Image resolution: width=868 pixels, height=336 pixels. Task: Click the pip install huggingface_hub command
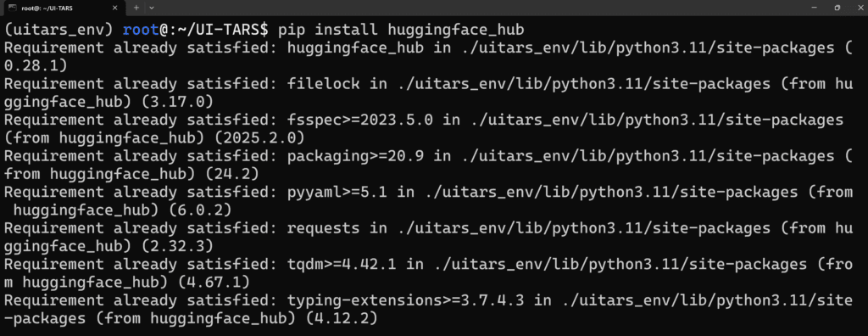(x=401, y=28)
